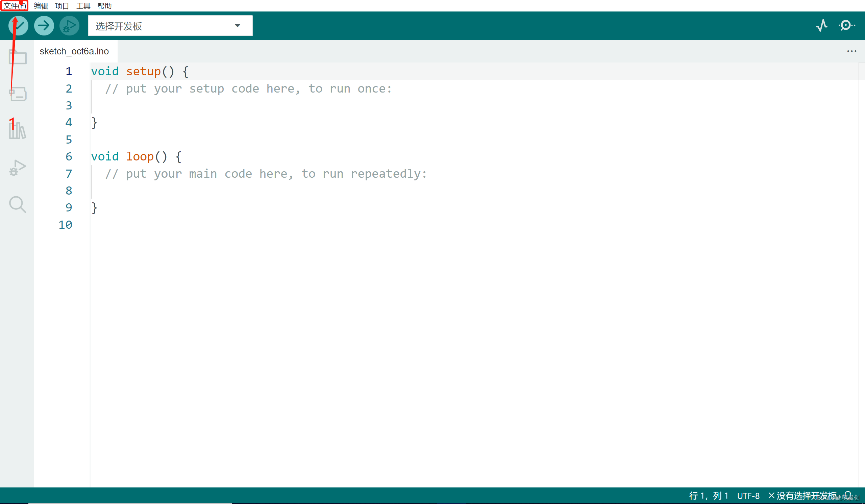Click the Verify checkmark button
The height and width of the screenshot is (504, 865).
pos(19,26)
